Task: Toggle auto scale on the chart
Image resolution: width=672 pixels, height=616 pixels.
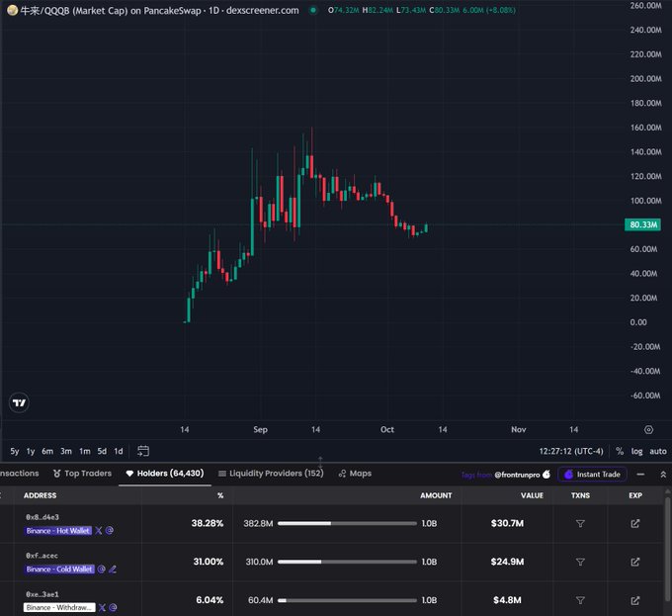Action: click(x=658, y=451)
